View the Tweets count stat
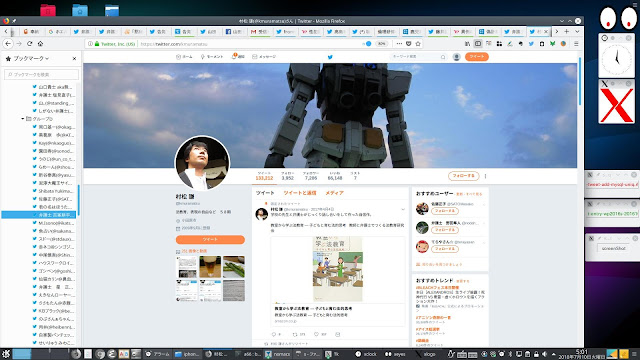 coord(264,176)
